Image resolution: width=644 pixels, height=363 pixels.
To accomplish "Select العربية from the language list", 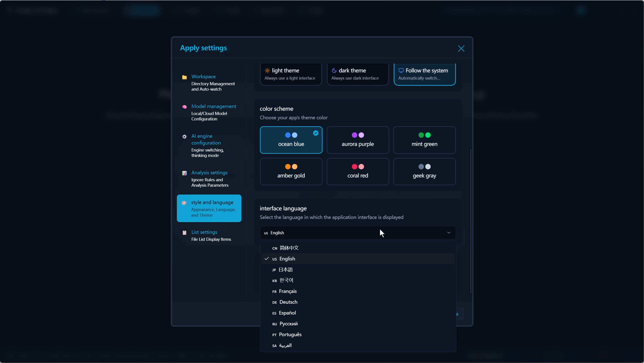I will (358, 345).
